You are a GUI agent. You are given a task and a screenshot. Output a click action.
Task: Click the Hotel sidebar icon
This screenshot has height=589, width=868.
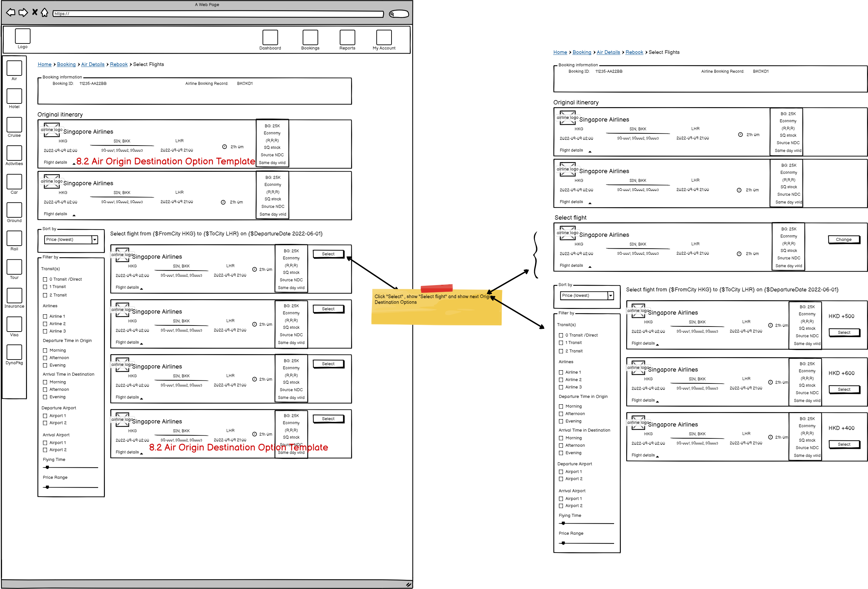pyautogui.click(x=14, y=96)
